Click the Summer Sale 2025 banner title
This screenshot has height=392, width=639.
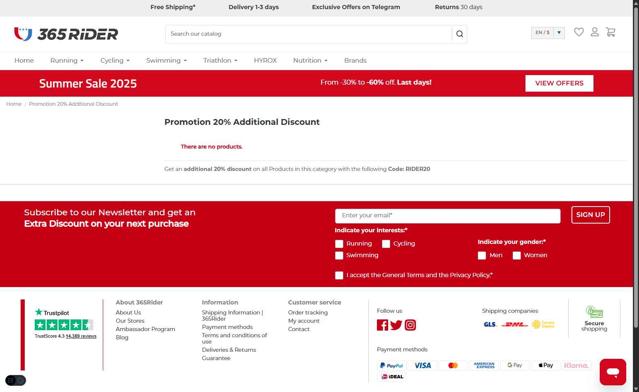[x=88, y=84]
